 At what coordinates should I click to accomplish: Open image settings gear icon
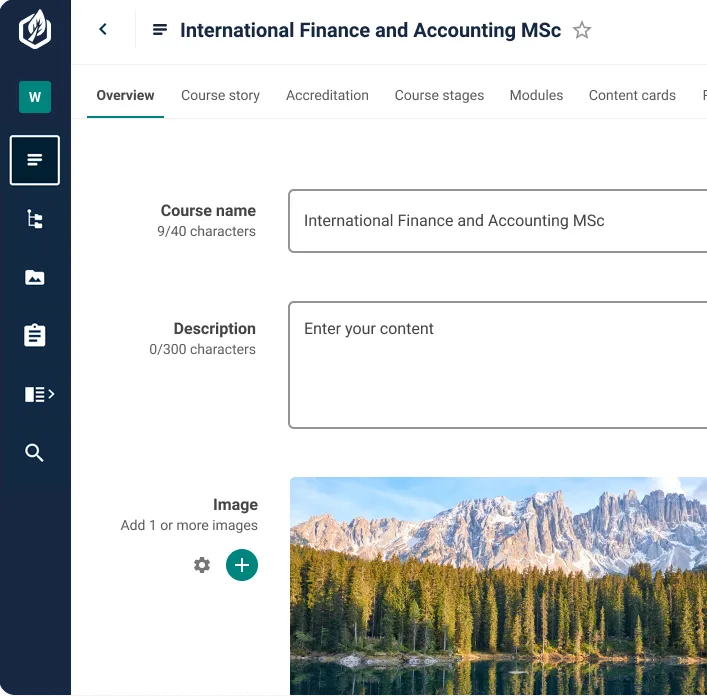[x=202, y=565]
